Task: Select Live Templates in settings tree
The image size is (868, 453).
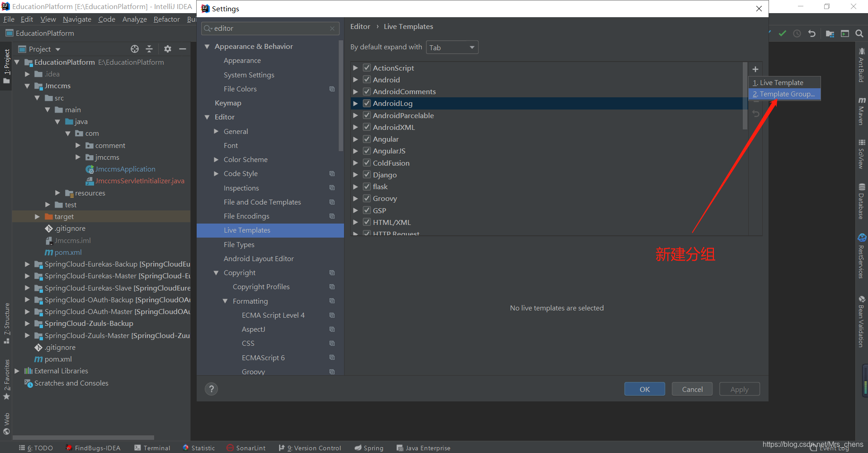Action: point(270,230)
